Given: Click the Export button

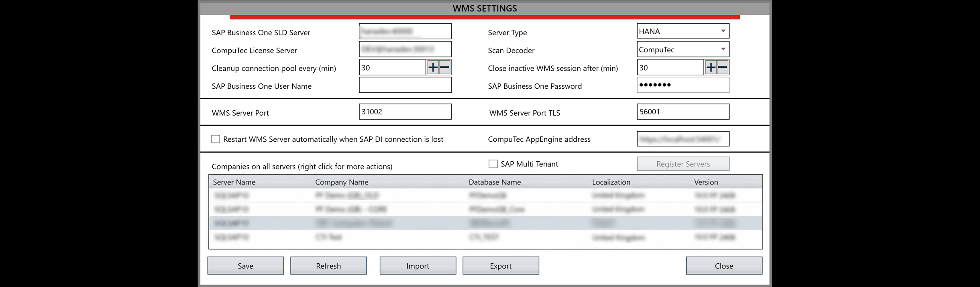Looking at the screenshot, I should 501,266.
